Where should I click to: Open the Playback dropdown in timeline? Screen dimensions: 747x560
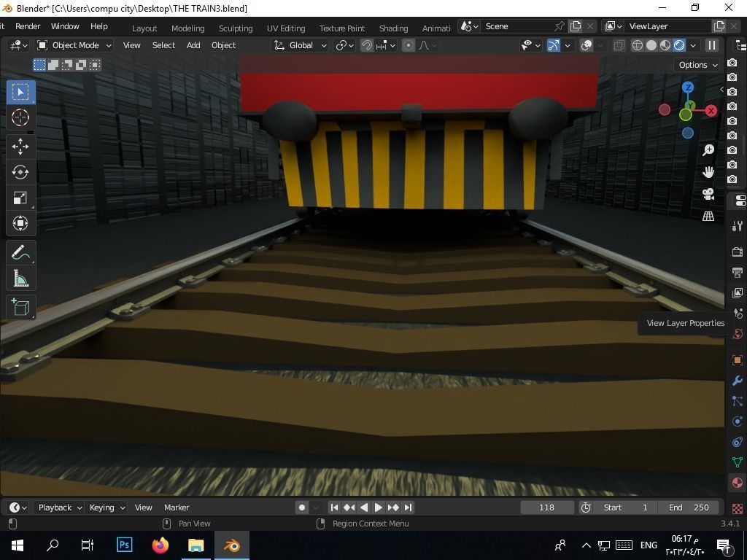pos(58,507)
